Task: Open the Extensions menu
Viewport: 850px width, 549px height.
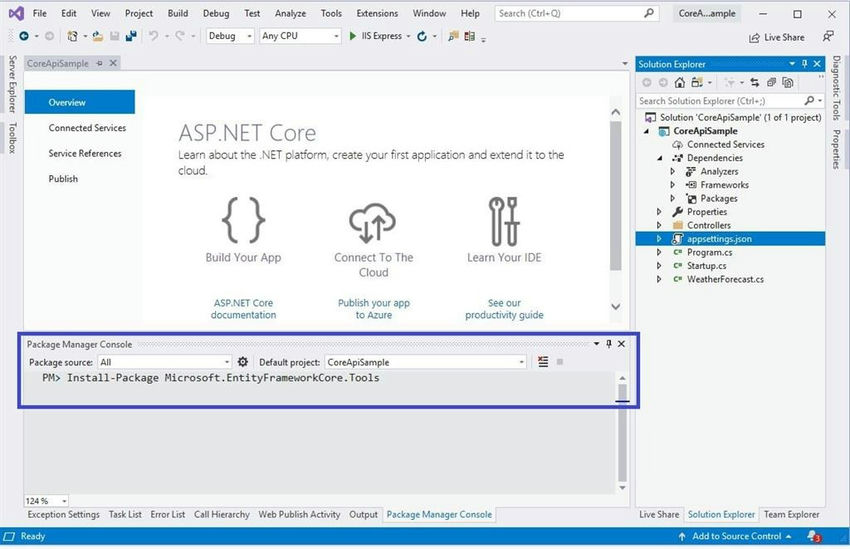Action: click(x=377, y=14)
